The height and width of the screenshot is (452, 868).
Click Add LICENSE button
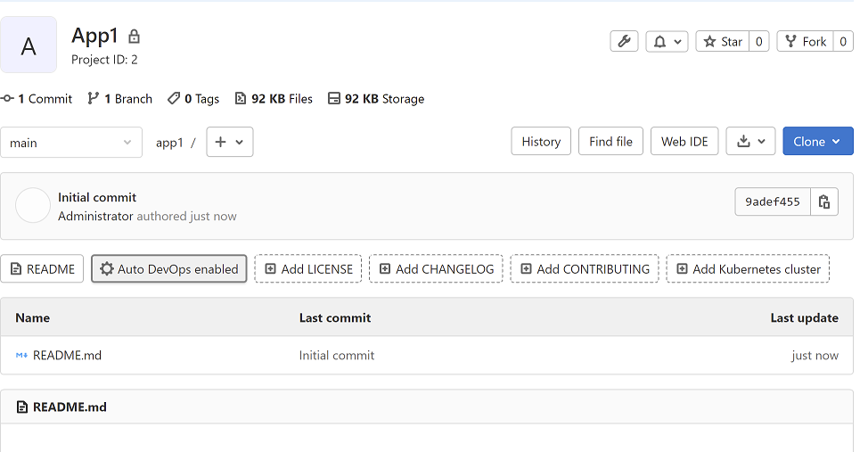click(x=308, y=269)
